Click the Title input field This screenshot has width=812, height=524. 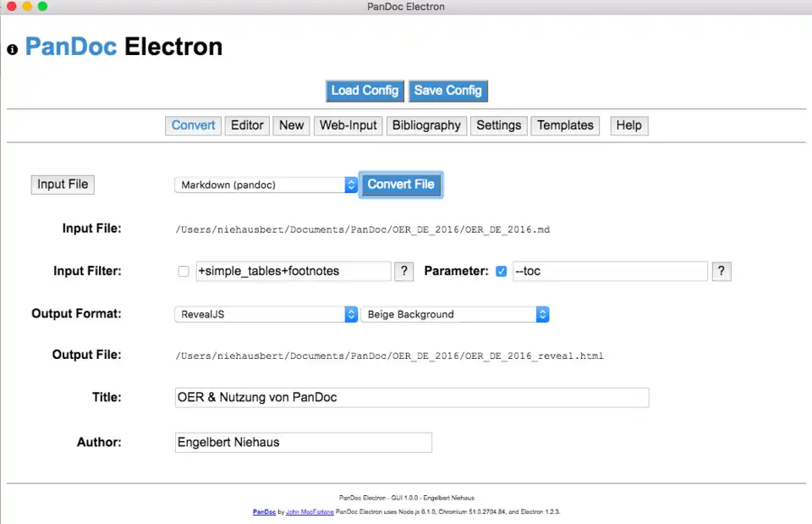pos(412,397)
